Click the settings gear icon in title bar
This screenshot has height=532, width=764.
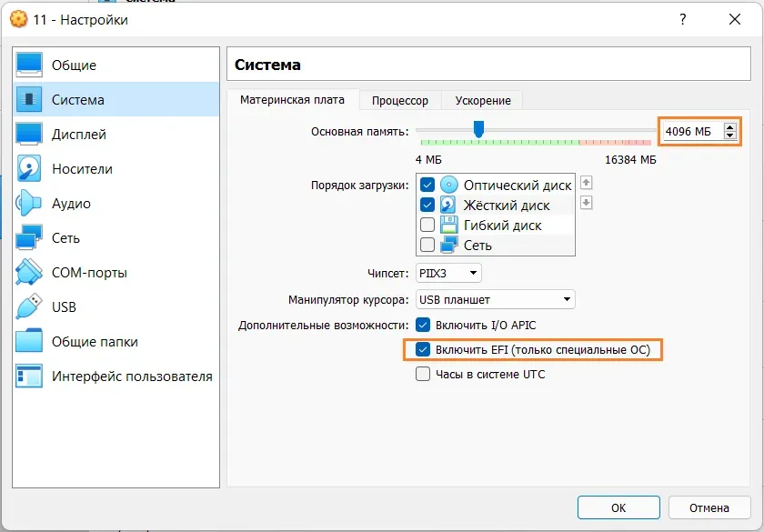18,19
